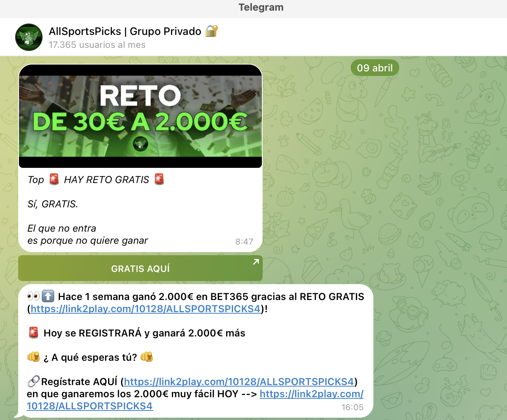Screen dimensions: 507x420
Task: Click the blue up-arrow emoji in the message
Action: pyautogui.click(x=48, y=296)
